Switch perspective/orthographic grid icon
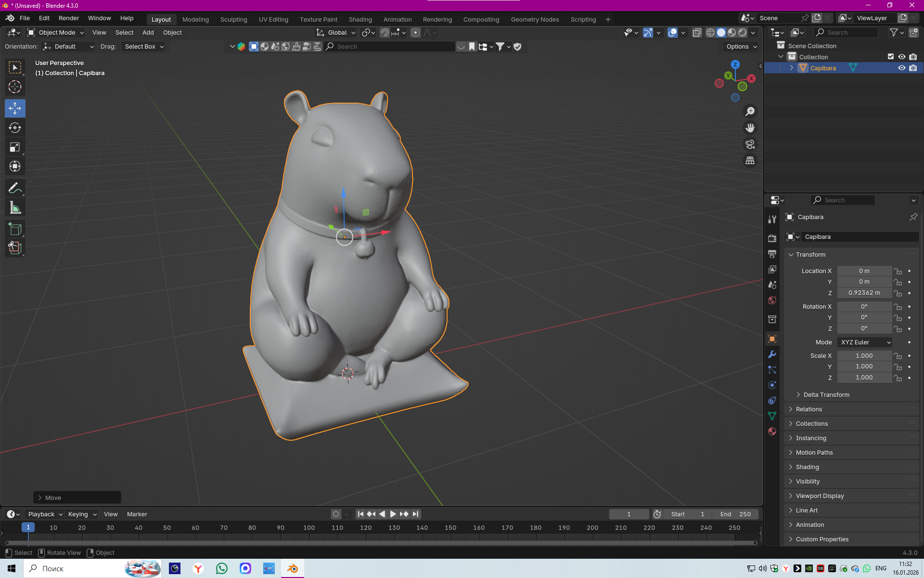Screen dimensions: 924x578 [x=750, y=160]
